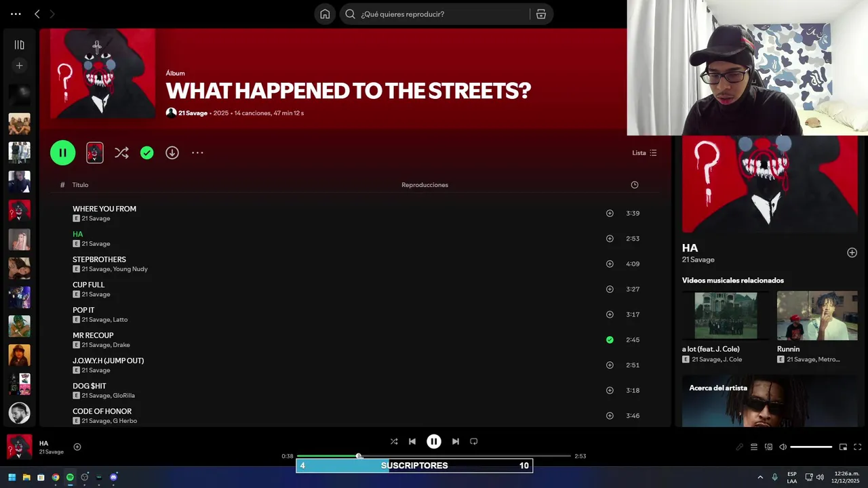Skip to the previous track
This screenshot has height=488, width=868.
[412, 441]
